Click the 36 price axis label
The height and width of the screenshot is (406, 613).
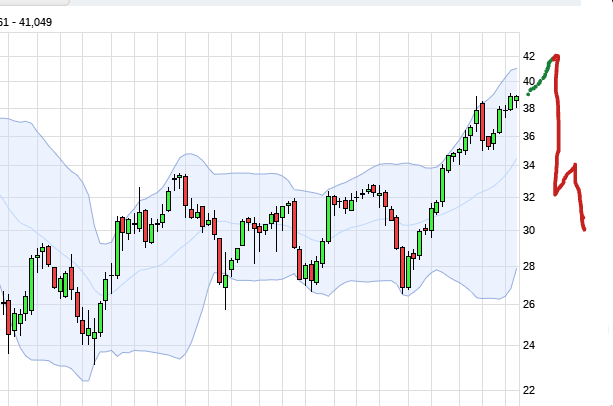[528, 137]
